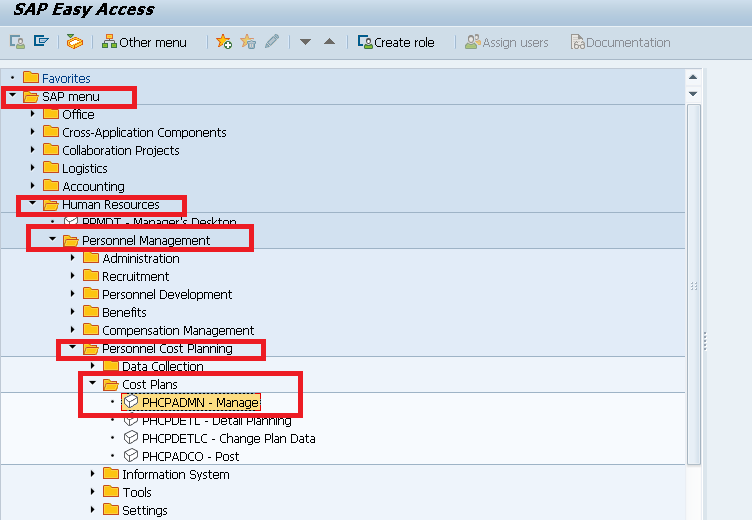752x520 pixels.
Task: Click the Personnel Management open folder icon
Action: [71, 241]
